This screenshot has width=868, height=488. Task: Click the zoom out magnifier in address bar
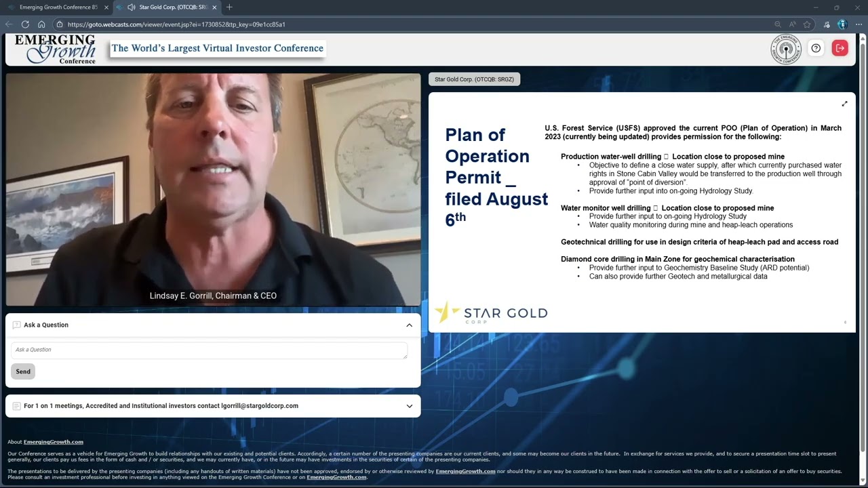click(x=778, y=24)
